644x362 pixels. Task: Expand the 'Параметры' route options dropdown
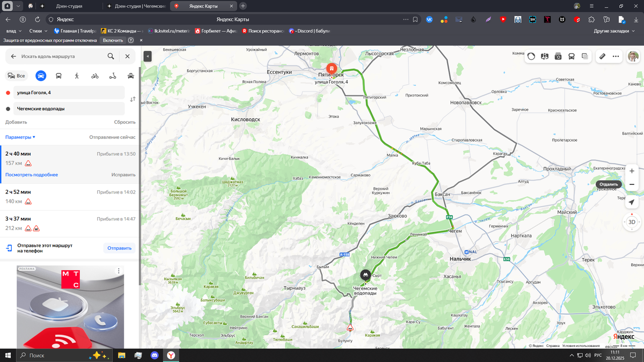(20, 137)
